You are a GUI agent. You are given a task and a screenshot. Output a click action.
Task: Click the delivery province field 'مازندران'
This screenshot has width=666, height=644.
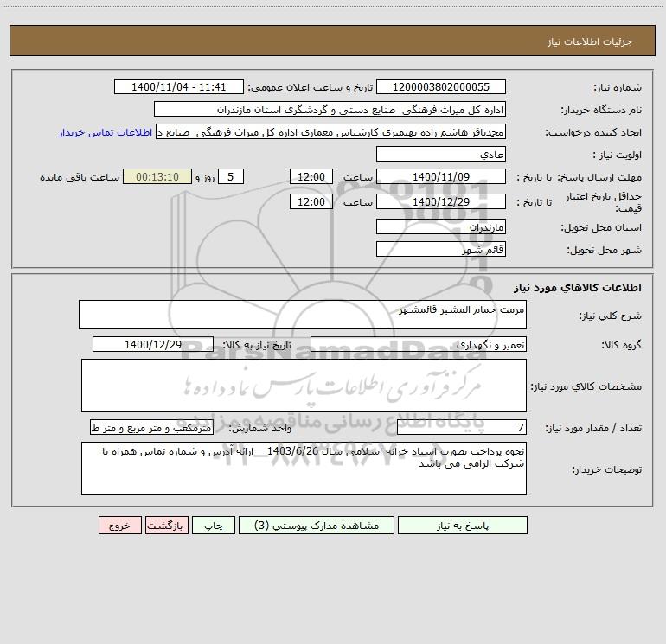441,226
